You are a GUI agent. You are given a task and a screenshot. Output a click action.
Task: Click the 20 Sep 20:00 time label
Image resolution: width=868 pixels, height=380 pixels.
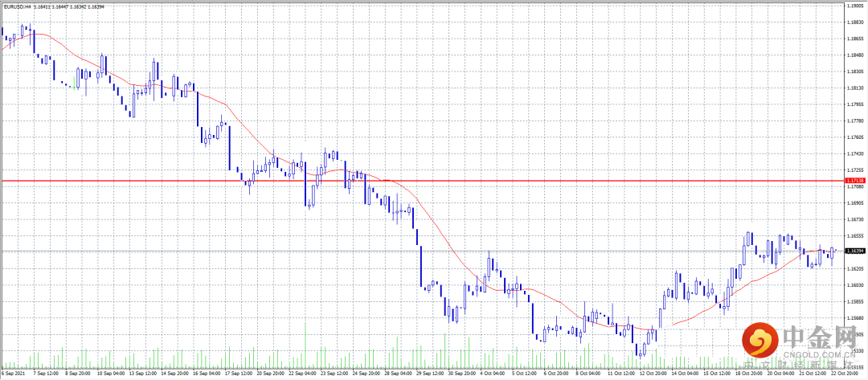272,374
